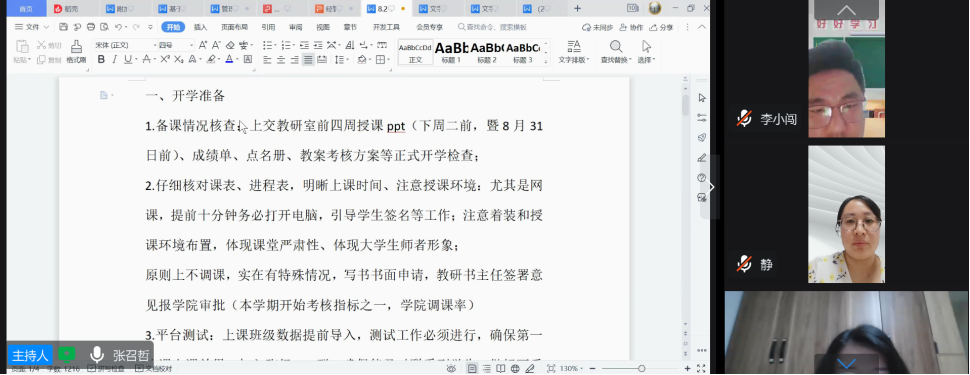The height and width of the screenshot is (375, 970).
Task: Toggle Underline formatting
Action: [x=127, y=59]
